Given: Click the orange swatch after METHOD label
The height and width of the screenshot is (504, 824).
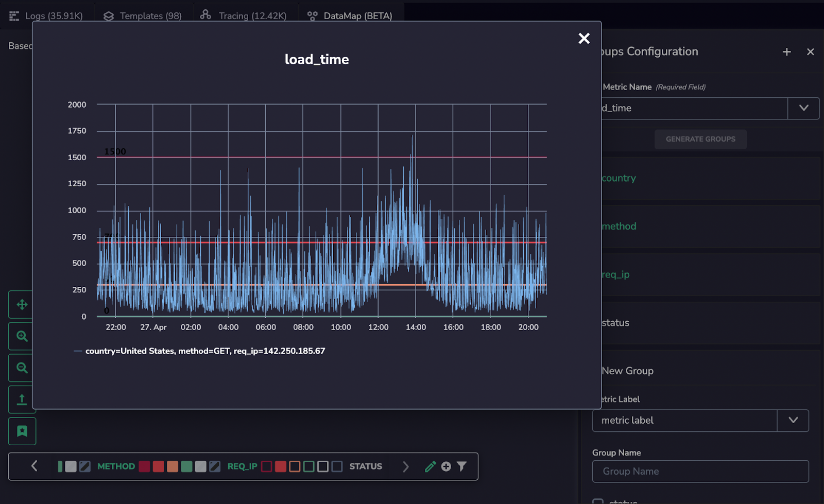Looking at the screenshot, I should click(x=173, y=466).
